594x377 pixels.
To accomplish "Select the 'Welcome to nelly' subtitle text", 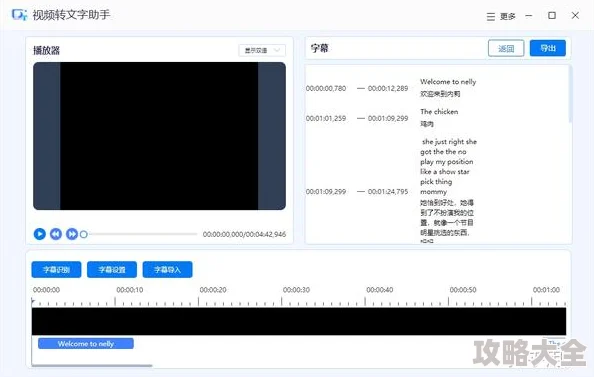I will 448,81.
